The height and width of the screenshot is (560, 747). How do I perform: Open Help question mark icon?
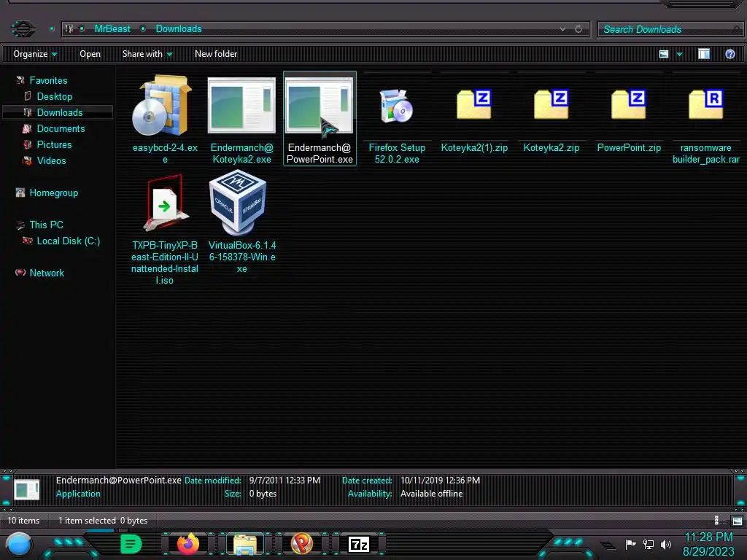point(729,54)
